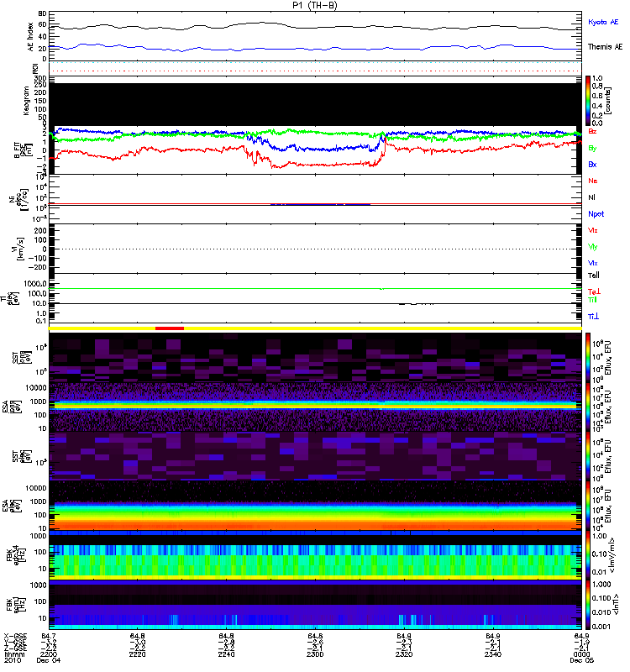630x672 pixels.
Task: Click the FBK mV/m color bar
Action: [x=588, y=555]
